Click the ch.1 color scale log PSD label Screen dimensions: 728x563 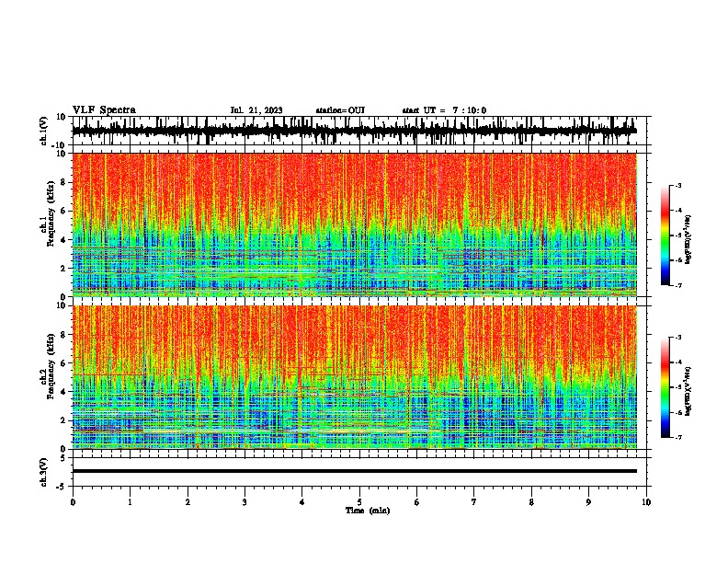[x=688, y=240]
